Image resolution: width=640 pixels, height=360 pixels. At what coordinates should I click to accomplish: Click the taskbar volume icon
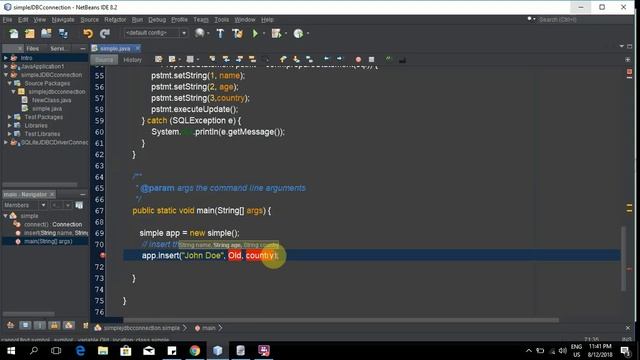coord(562,351)
